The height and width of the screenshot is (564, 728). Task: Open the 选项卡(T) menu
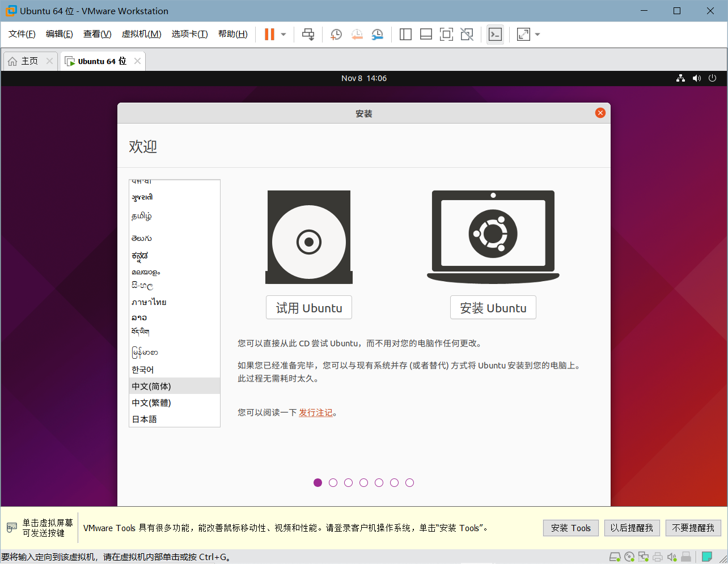pyautogui.click(x=190, y=34)
